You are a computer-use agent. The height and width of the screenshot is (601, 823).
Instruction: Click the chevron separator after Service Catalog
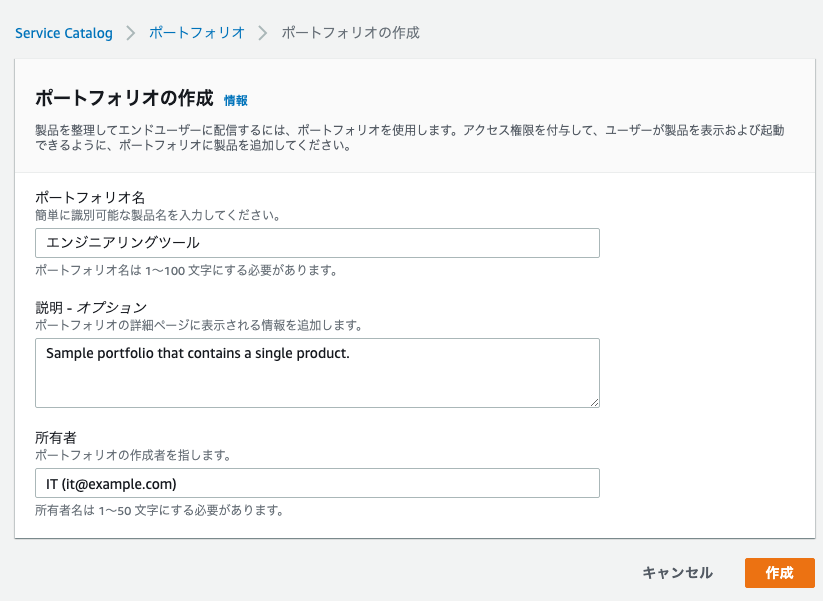(x=131, y=33)
